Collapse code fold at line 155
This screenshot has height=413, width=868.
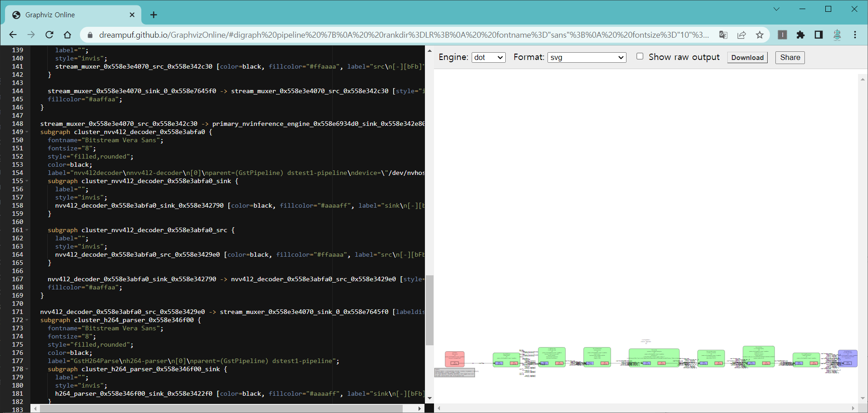coord(27,181)
